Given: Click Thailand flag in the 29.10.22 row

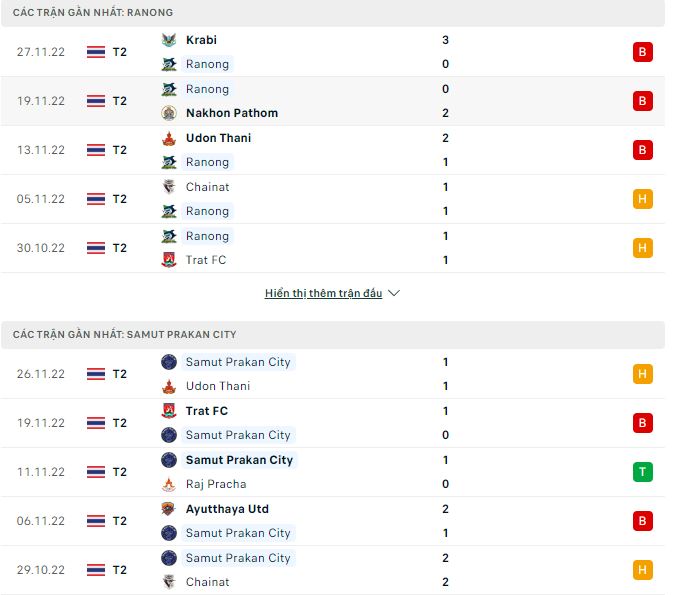Looking at the screenshot, I should tap(96, 570).
